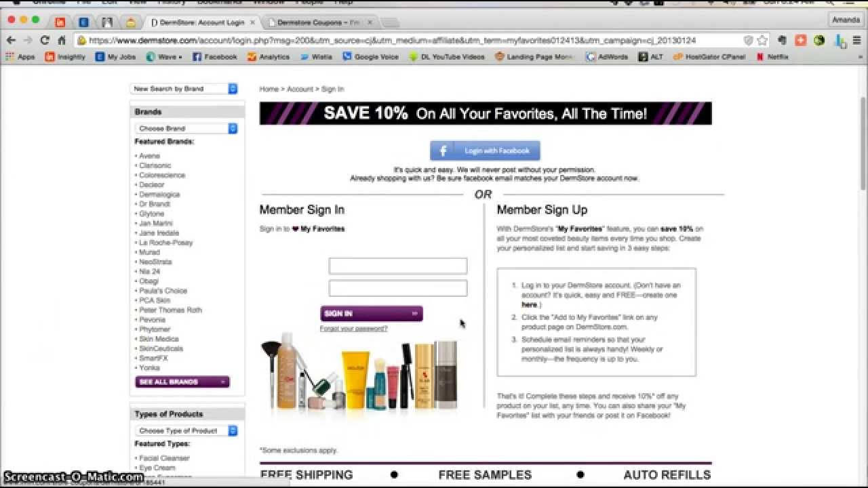868x488 pixels.
Task: Open the red plus extension icon
Action: coord(801,40)
